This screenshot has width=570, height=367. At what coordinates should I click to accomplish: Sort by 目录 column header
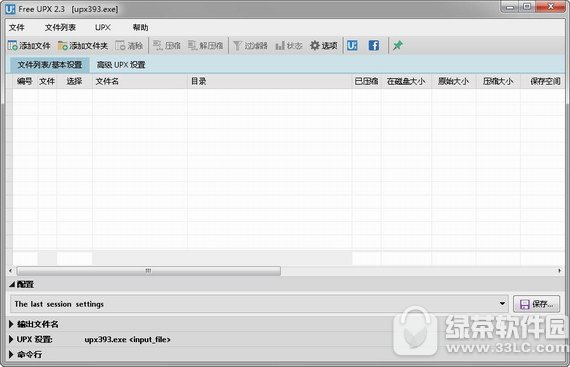269,81
